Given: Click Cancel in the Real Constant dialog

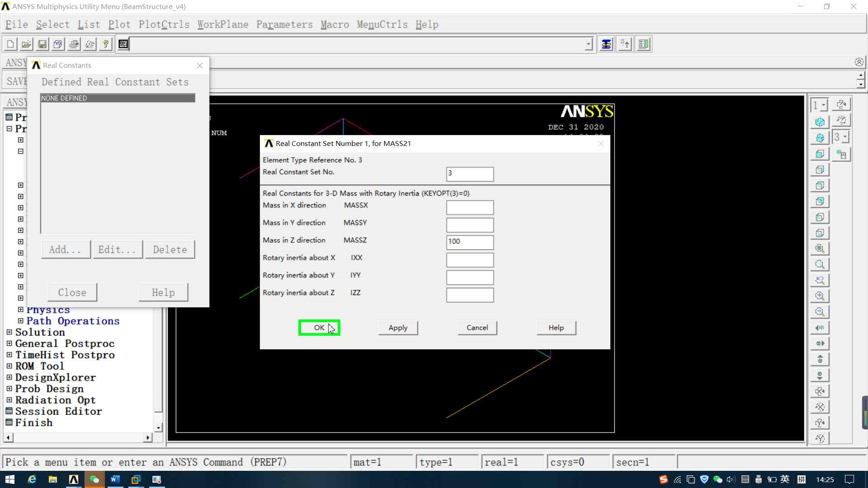Looking at the screenshot, I should pyautogui.click(x=477, y=328).
